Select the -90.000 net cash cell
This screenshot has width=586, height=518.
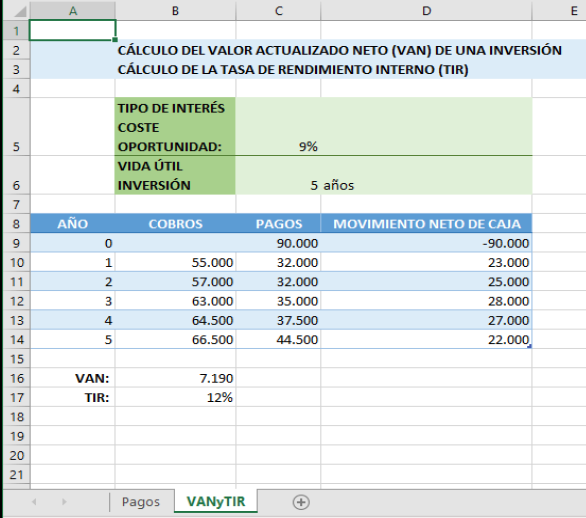coord(426,243)
